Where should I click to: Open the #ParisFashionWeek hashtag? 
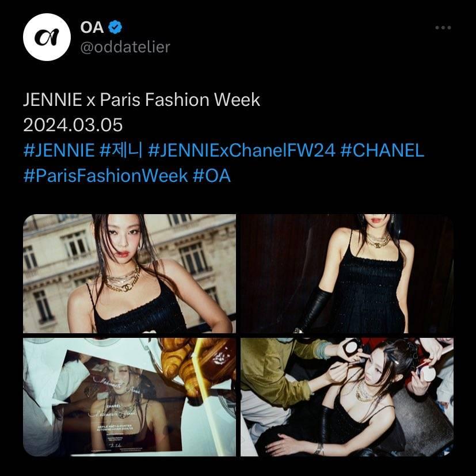(x=106, y=176)
